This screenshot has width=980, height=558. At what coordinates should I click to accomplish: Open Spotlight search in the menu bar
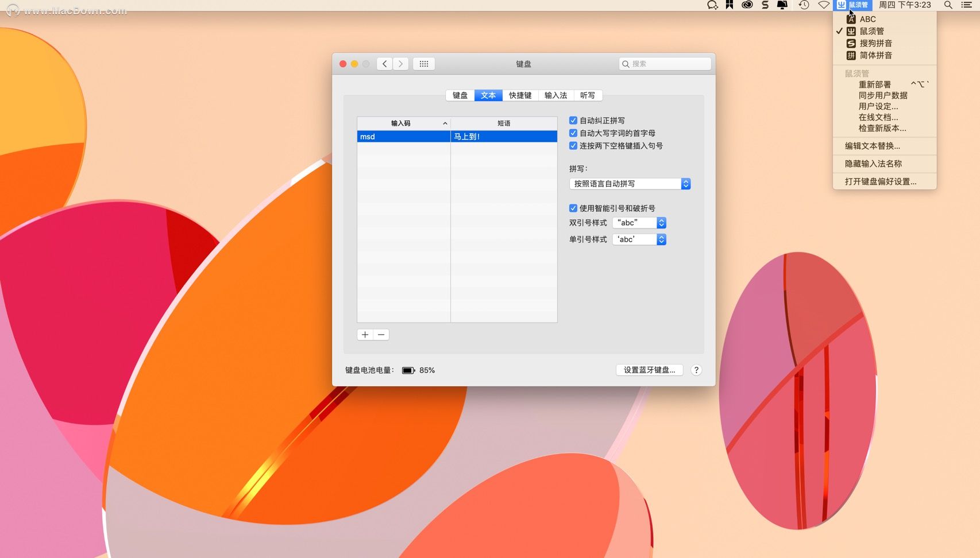(x=948, y=5)
